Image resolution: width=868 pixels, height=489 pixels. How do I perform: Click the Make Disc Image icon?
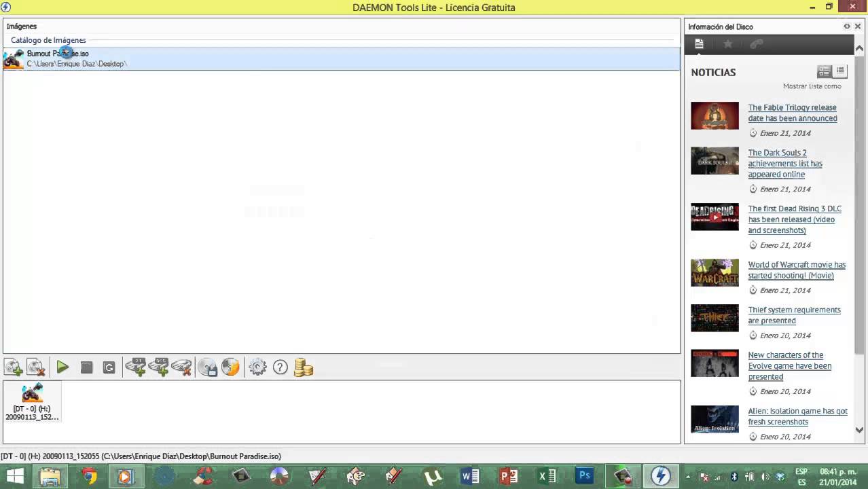coord(207,367)
